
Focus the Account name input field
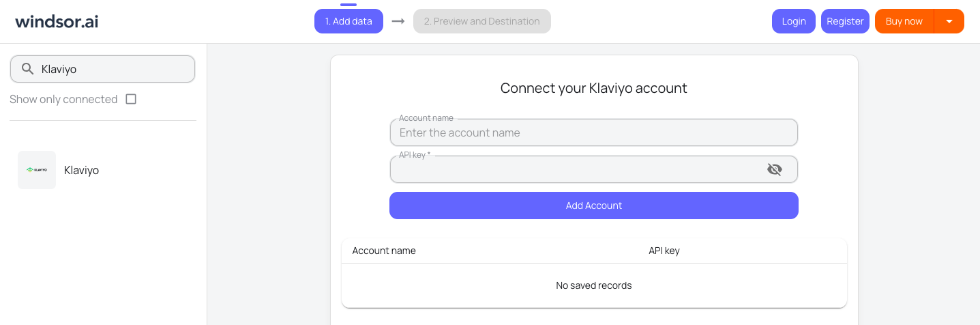click(x=594, y=132)
